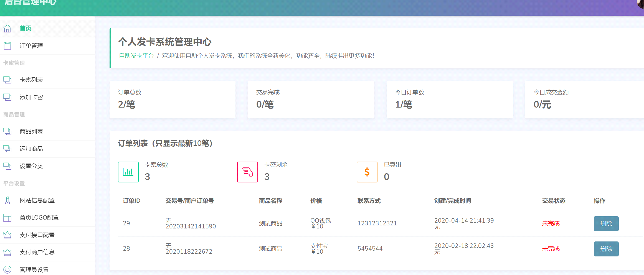Image resolution: width=644 pixels, height=275 pixels.
Task: Click the 网站信息配置 icon
Action: click(x=7, y=200)
